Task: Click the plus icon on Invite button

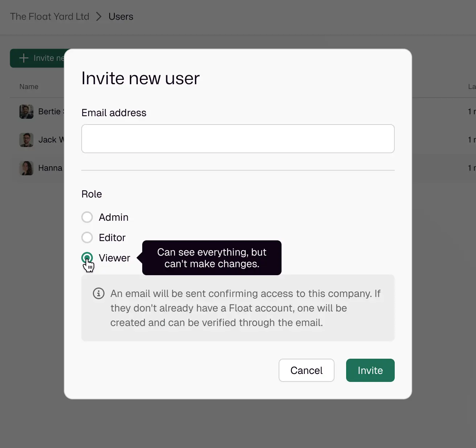Action: tap(24, 58)
